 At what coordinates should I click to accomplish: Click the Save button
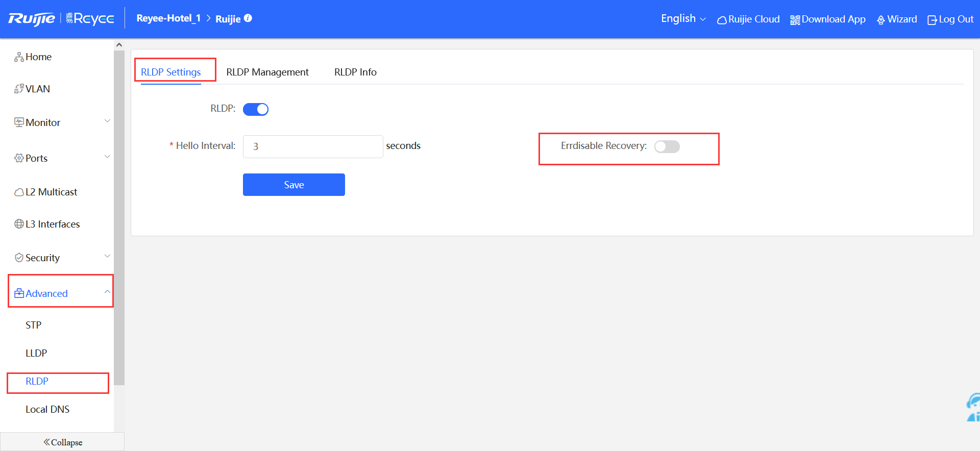[293, 185]
